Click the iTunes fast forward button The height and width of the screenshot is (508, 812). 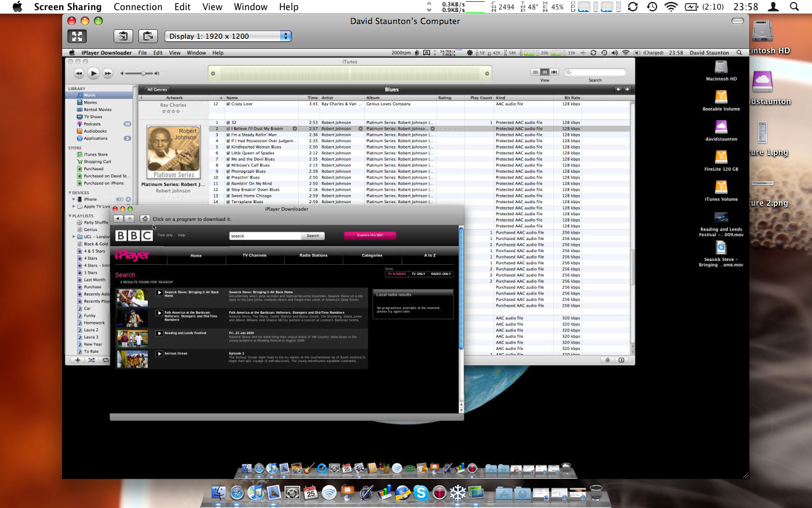click(108, 73)
